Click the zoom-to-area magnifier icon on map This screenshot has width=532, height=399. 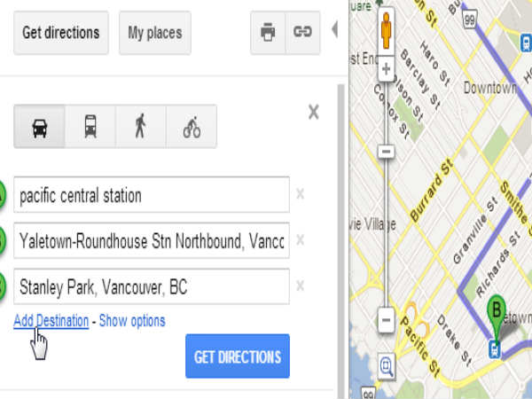387,366
